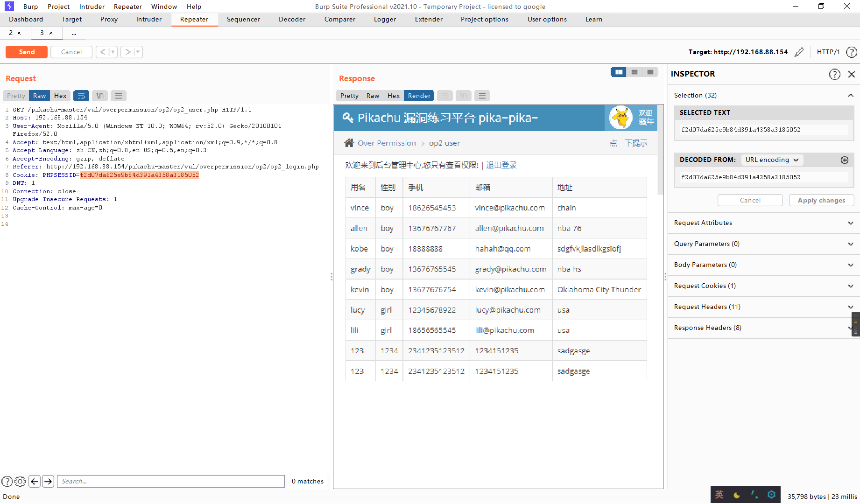The image size is (860, 504).
Task: Open the URL encoding dropdown
Action: pos(772,160)
